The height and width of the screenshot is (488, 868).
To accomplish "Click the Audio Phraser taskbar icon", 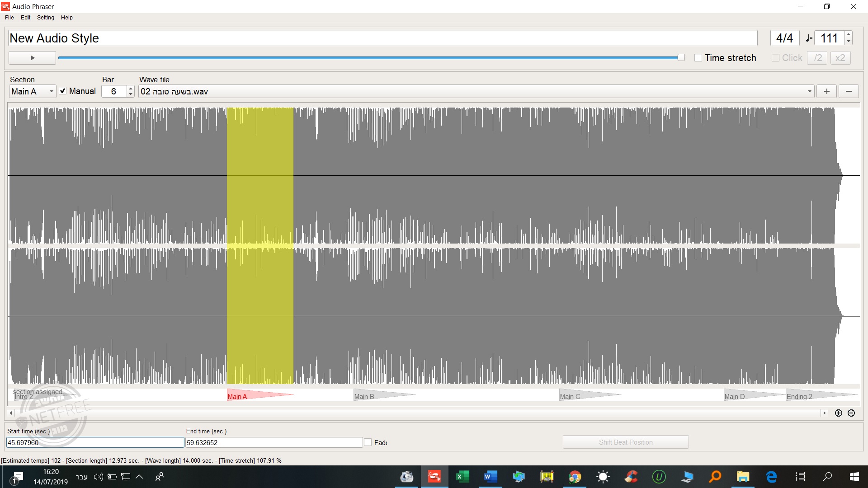I will (x=434, y=476).
